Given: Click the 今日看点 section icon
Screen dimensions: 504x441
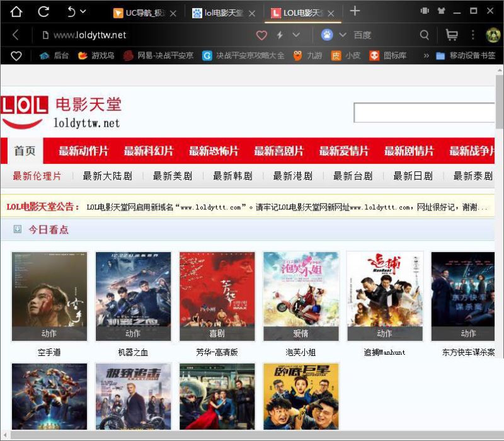Looking at the screenshot, I should [18, 229].
